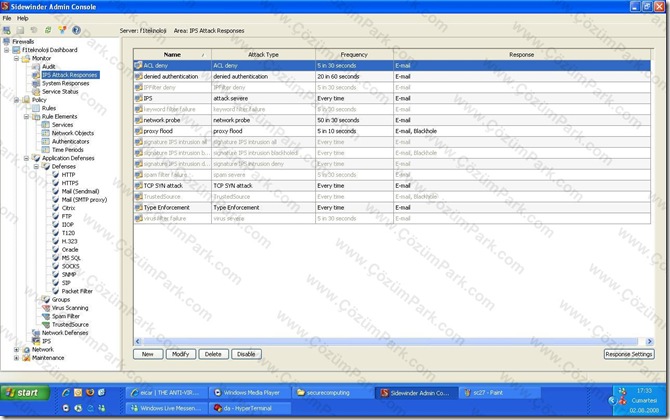Click the IPS tree node icon
This screenshot has height=420, width=670.
click(x=36, y=341)
